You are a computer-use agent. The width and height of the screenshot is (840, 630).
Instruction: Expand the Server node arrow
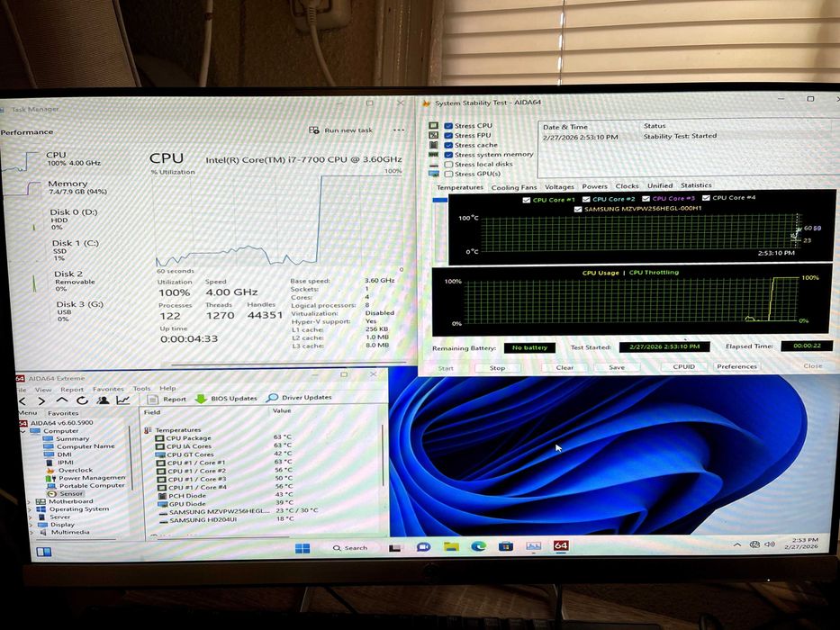click(x=30, y=517)
